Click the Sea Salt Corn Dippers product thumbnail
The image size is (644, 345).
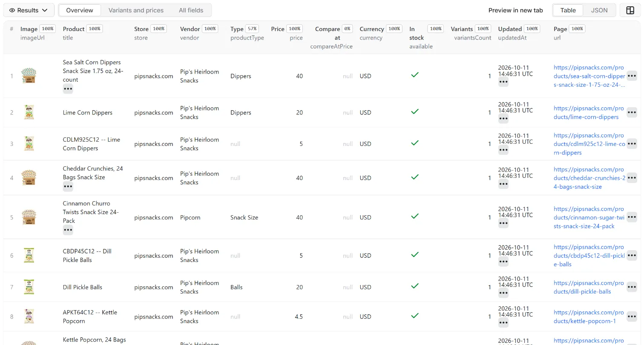pyautogui.click(x=29, y=76)
